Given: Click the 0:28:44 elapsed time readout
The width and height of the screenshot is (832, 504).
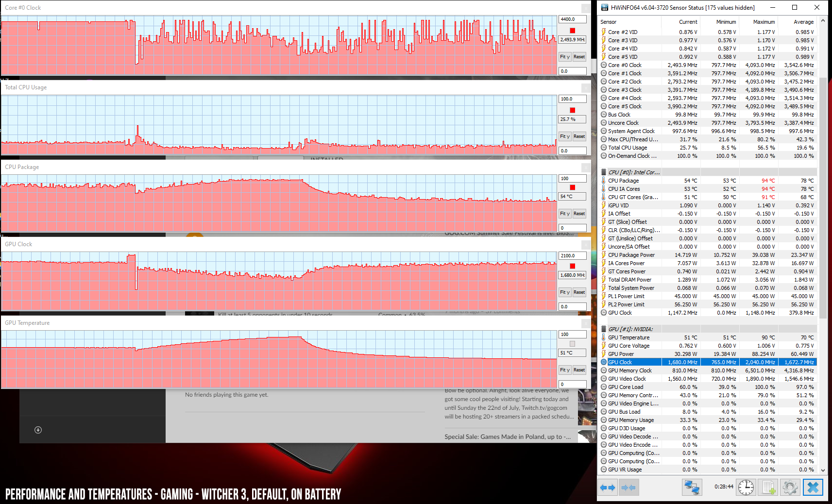Looking at the screenshot, I should [x=724, y=487].
